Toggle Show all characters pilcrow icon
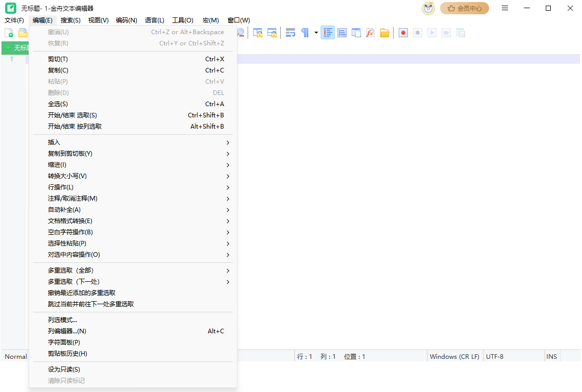The width and height of the screenshot is (582, 392). tap(305, 33)
